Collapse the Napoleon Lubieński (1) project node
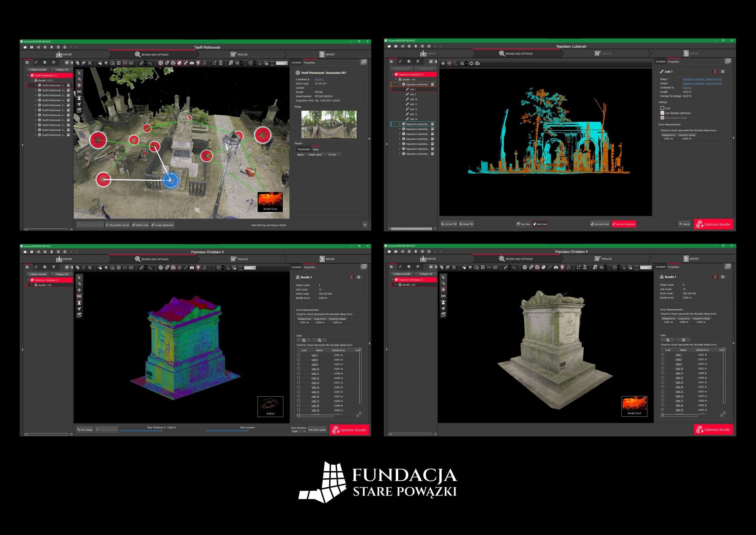Viewport: 756px width, 535px height. pyautogui.click(x=393, y=74)
